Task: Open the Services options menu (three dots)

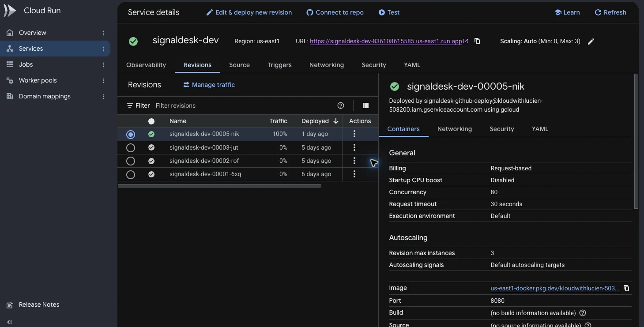Action: tap(103, 49)
